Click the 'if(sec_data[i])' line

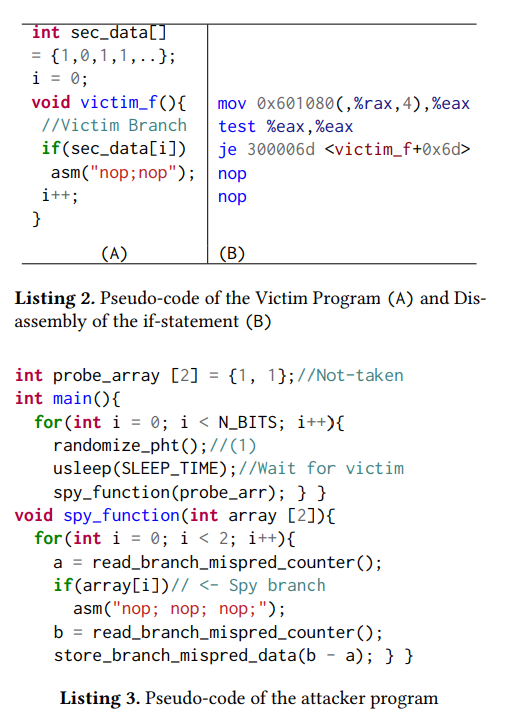tap(114, 149)
